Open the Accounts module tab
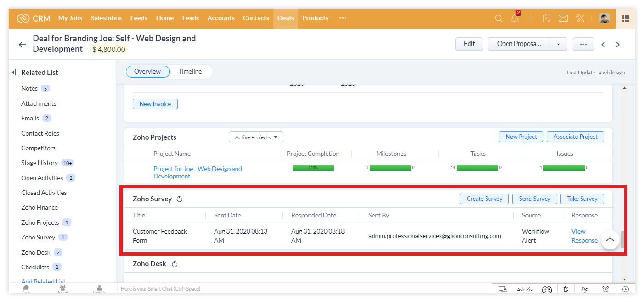Screen dimensions: 644x302 (x=221, y=18)
